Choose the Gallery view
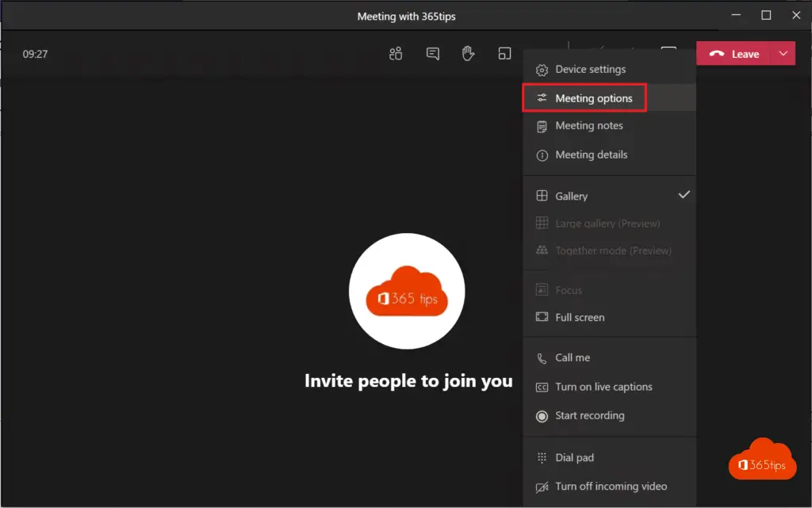This screenshot has width=812, height=508. [610, 196]
